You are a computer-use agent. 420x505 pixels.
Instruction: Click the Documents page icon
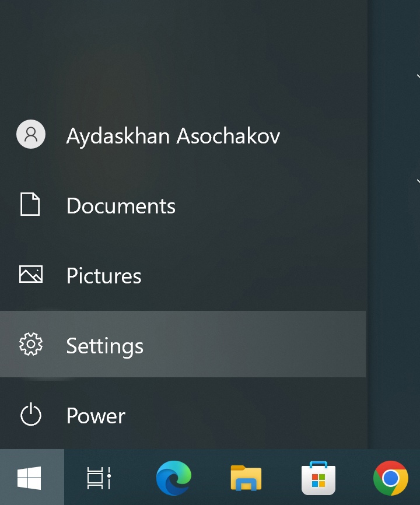(30, 205)
